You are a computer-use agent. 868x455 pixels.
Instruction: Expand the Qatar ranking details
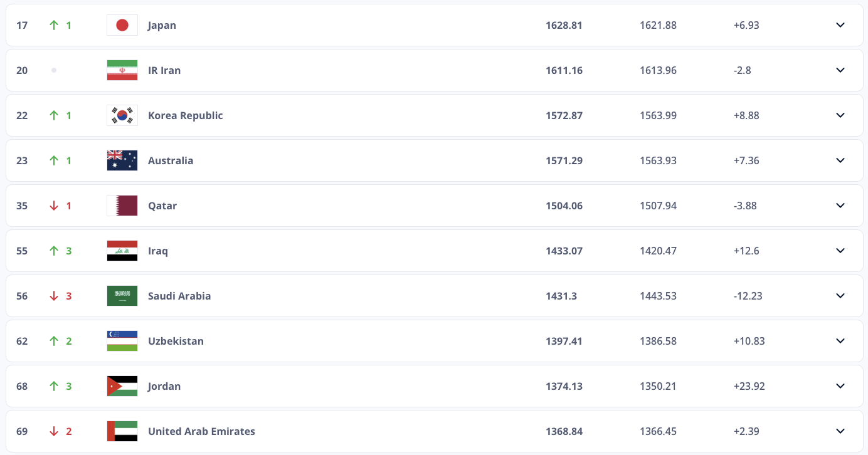click(x=840, y=206)
